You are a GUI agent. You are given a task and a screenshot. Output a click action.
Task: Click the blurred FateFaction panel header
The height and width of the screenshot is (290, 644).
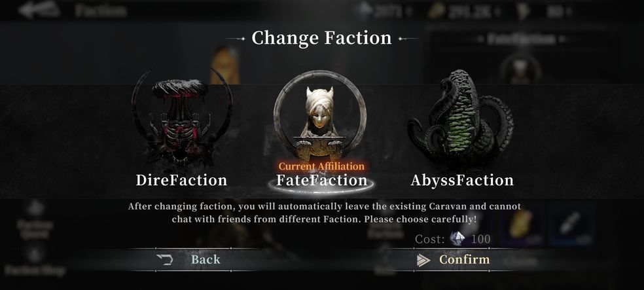coord(521,39)
